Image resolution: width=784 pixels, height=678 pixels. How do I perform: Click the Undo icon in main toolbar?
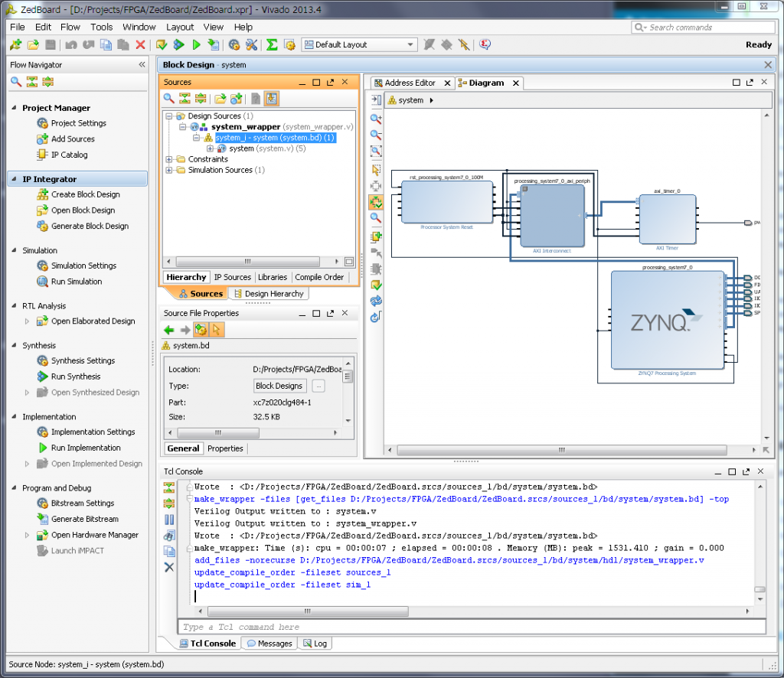coord(70,44)
